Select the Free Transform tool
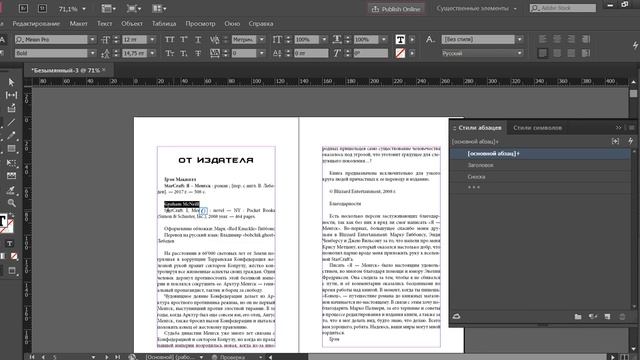 coord(11,162)
